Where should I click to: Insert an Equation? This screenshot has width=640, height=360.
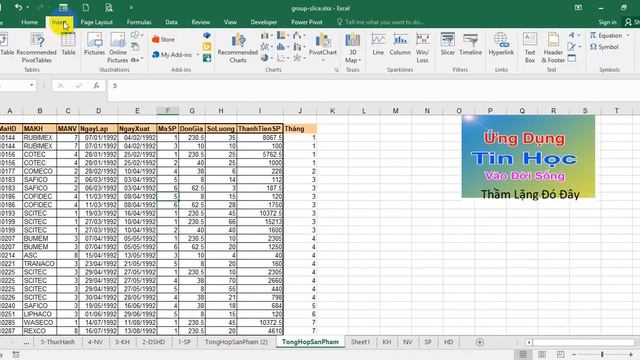(606, 36)
